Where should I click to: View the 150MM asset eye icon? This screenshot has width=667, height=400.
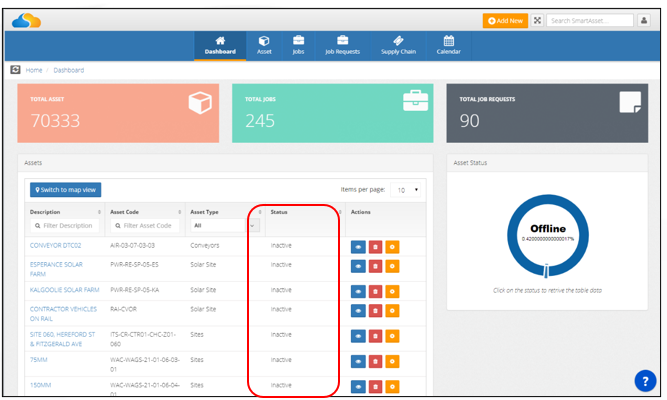pos(358,387)
